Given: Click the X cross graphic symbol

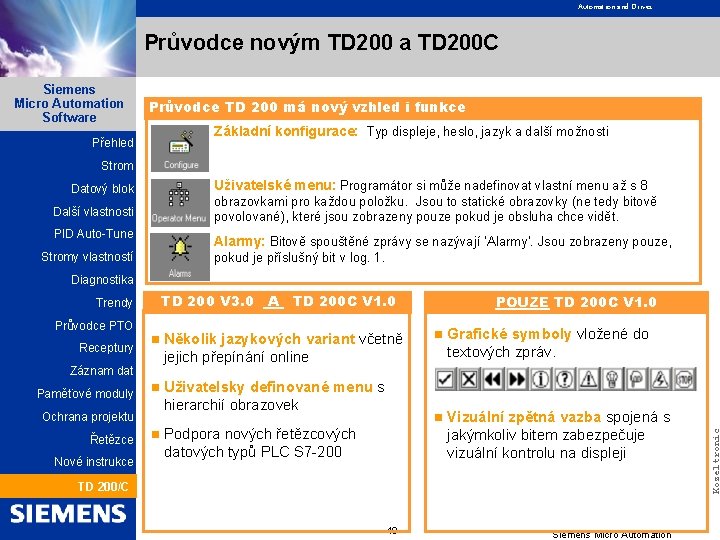Looking at the screenshot, I should [x=469, y=379].
